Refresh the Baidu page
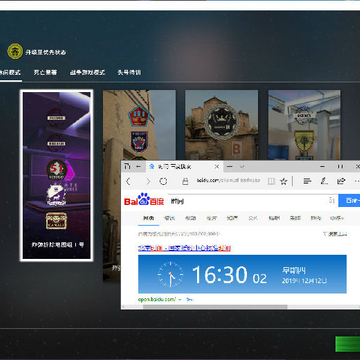This screenshot has height=360, width=360. coord(163,181)
